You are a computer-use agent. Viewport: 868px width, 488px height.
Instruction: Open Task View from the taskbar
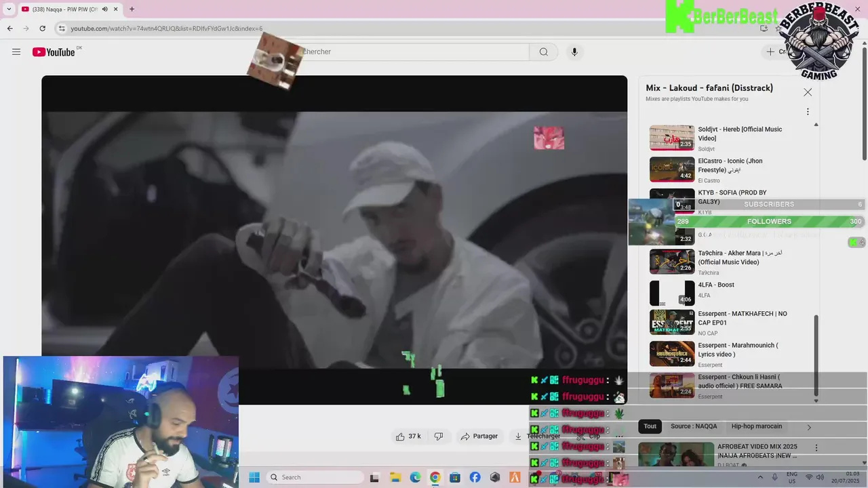374,477
